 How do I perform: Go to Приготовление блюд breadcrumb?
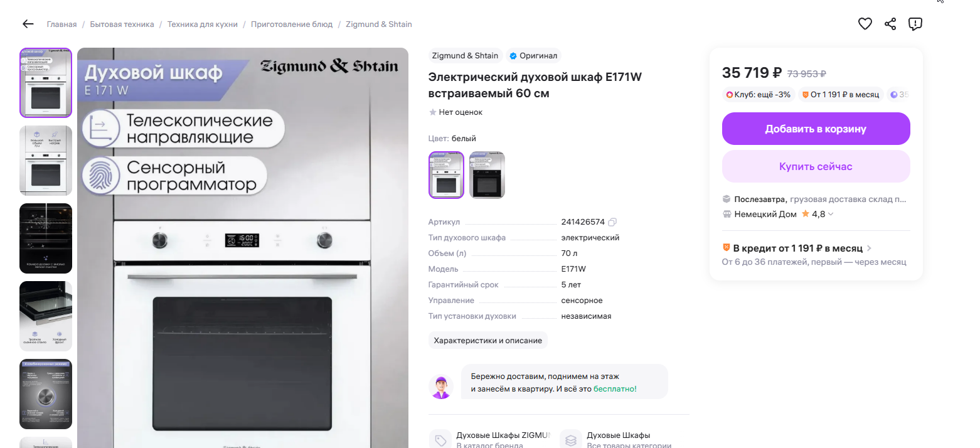click(x=292, y=24)
